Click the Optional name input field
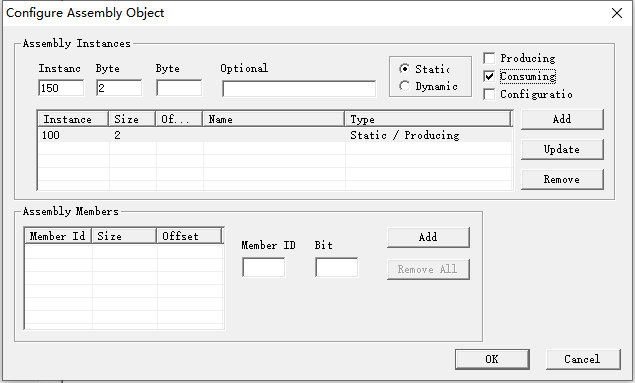The width and height of the screenshot is (635, 383). point(299,88)
